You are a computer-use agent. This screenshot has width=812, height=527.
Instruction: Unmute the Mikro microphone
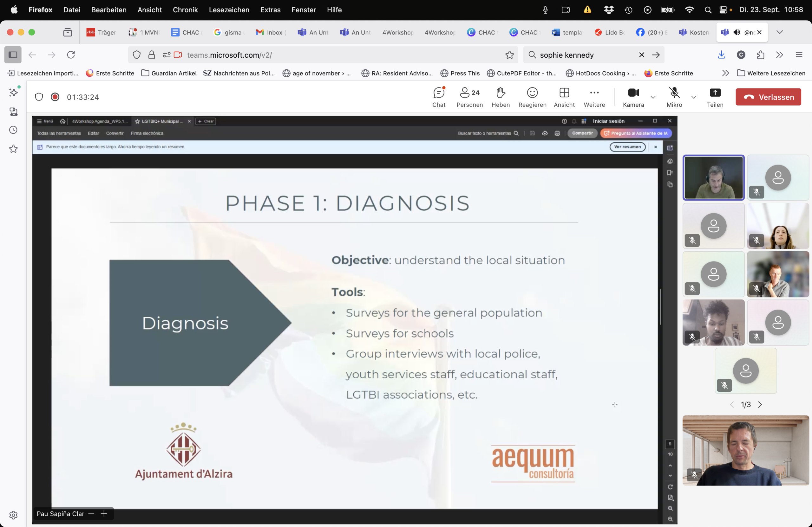point(674,97)
